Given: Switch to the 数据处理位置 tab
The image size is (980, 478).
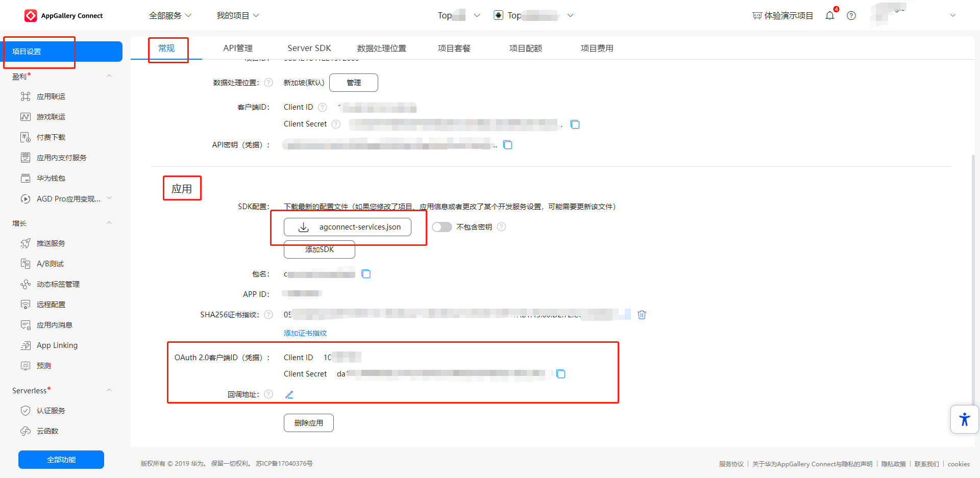Looking at the screenshot, I should click(x=382, y=48).
